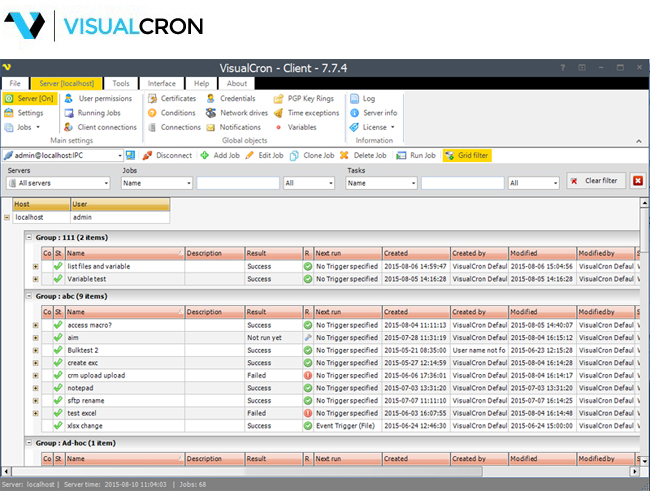Screen dimensions: 650x491
Task: Expand the 'crm upload upload' job row
Action: click(36, 376)
